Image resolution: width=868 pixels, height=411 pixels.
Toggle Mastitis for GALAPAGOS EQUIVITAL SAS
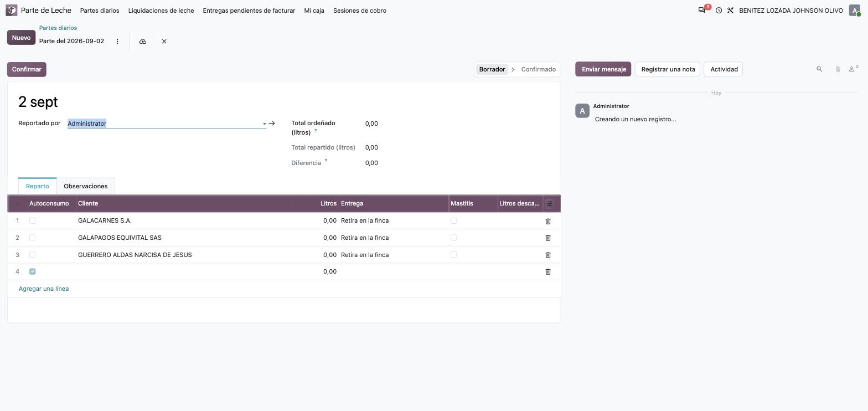454,238
